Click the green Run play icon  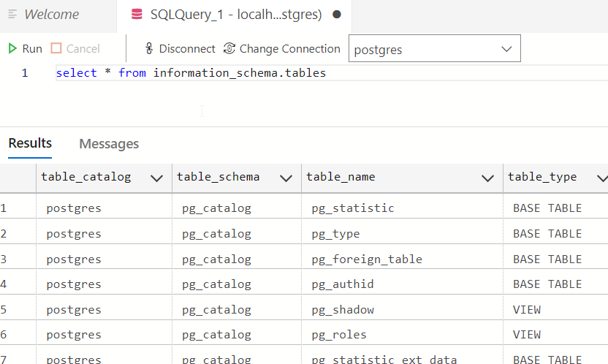(12, 49)
